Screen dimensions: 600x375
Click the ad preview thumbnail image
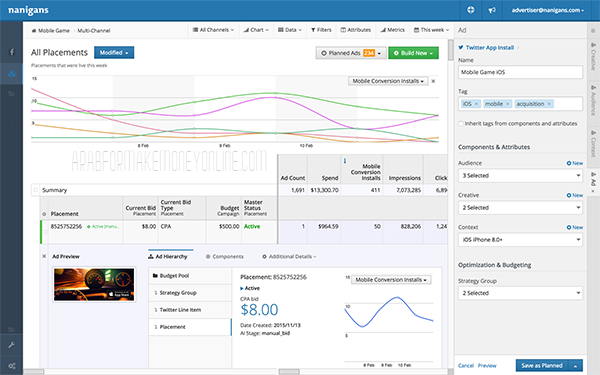(94, 285)
